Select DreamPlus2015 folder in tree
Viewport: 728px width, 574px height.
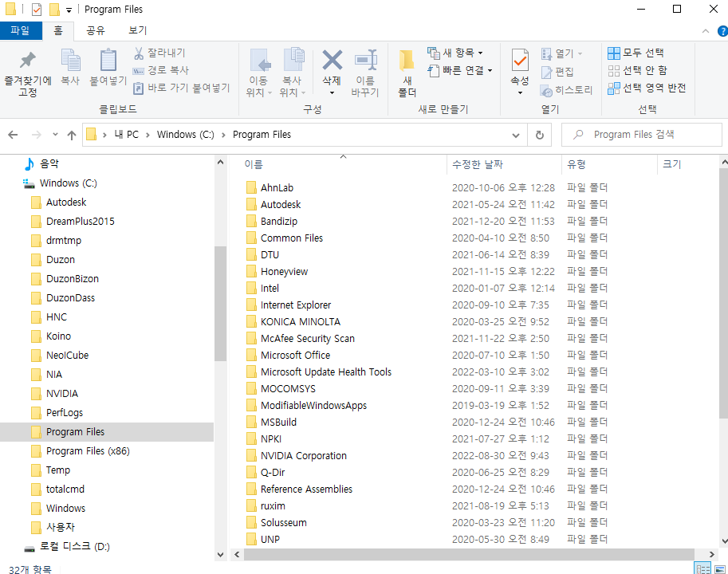point(80,222)
